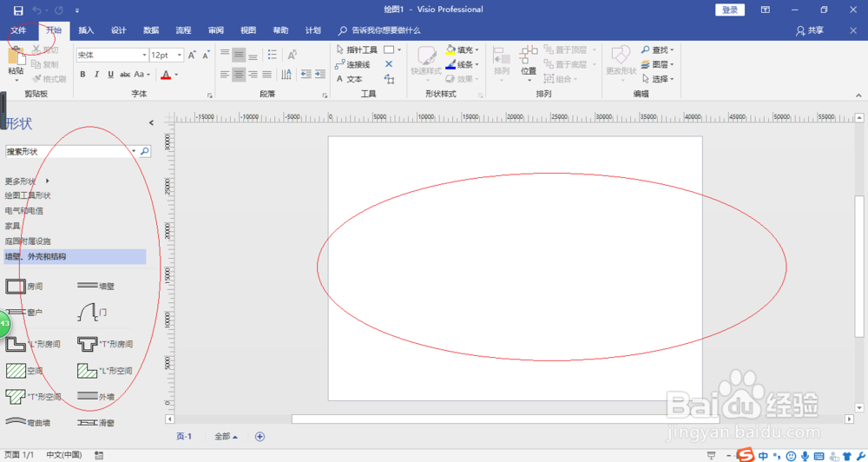Toggle middle vertical text alignment
The image size is (868, 462).
click(239, 55)
